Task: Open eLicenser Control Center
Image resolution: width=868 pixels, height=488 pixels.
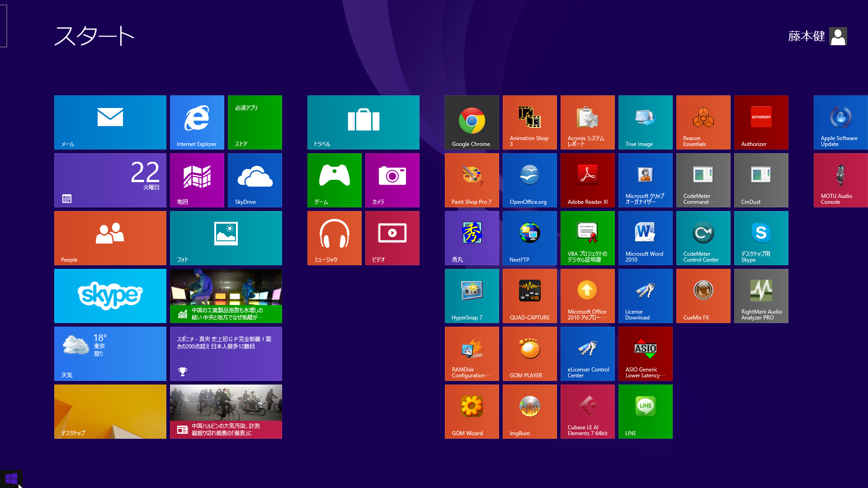Action: [588, 354]
